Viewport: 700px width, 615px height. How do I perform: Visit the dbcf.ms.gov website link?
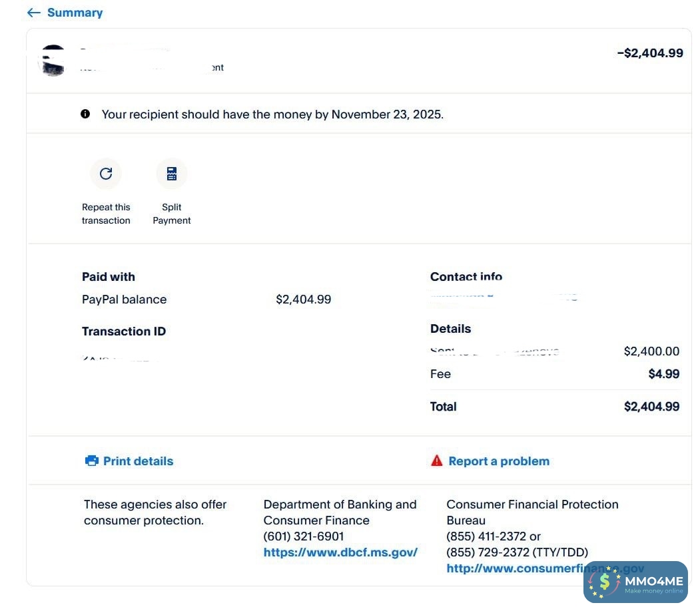coord(340,552)
